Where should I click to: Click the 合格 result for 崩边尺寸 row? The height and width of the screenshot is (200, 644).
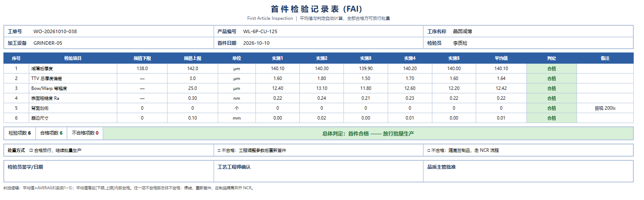(x=552, y=118)
